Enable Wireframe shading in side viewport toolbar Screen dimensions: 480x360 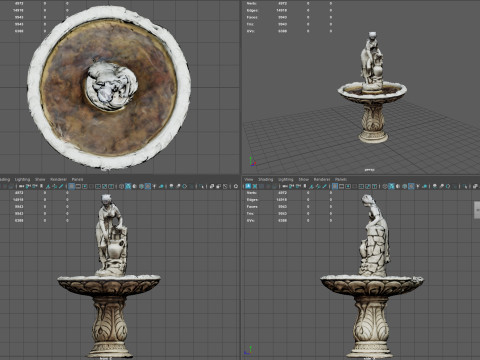click(x=385, y=186)
